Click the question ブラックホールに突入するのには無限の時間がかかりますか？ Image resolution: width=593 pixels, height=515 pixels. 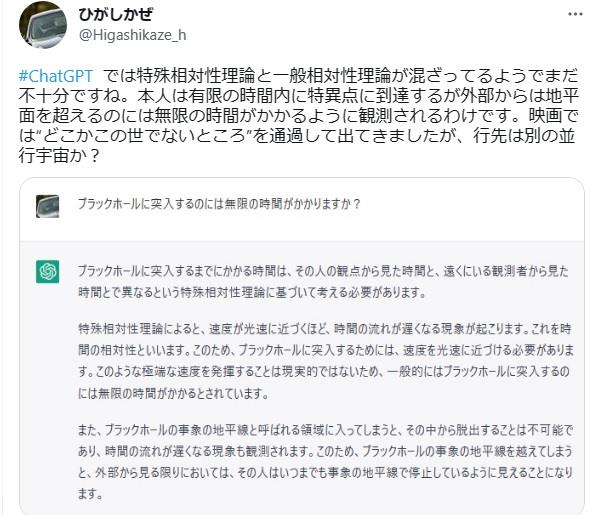[x=219, y=204]
